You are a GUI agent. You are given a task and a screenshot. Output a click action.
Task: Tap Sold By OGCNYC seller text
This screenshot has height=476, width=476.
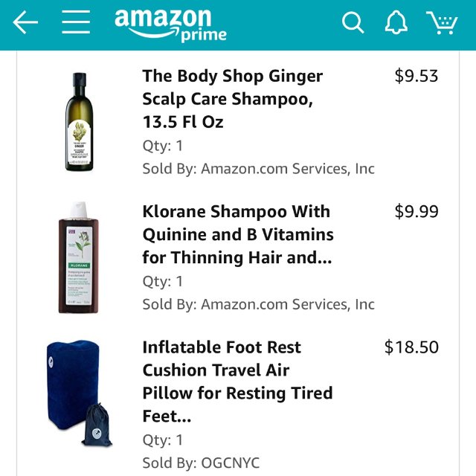click(x=201, y=463)
